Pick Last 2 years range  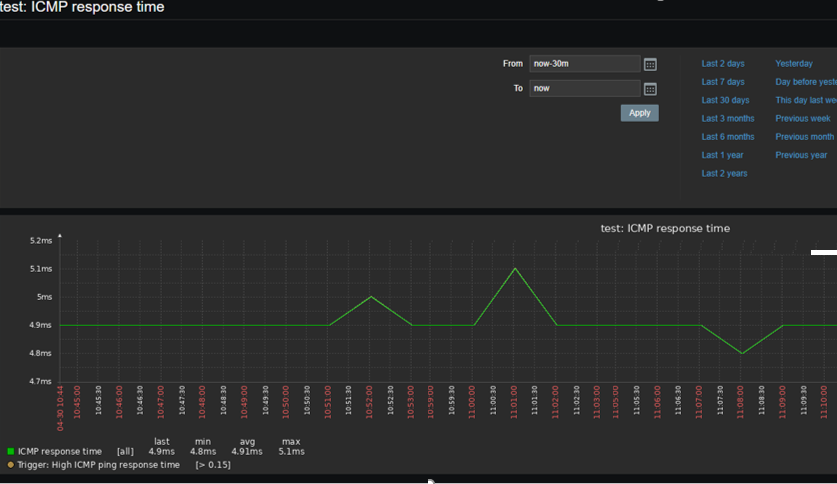(724, 174)
